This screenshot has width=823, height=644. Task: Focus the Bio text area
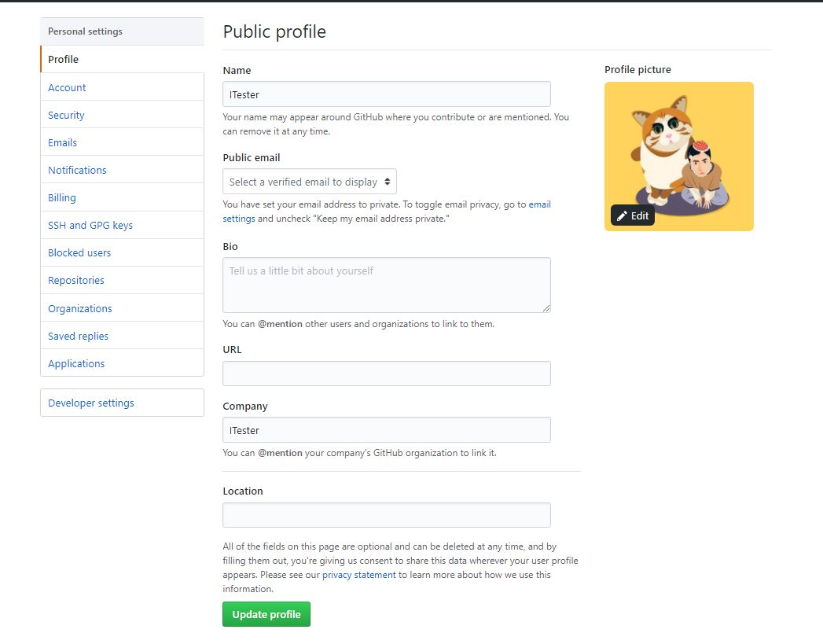click(x=386, y=285)
